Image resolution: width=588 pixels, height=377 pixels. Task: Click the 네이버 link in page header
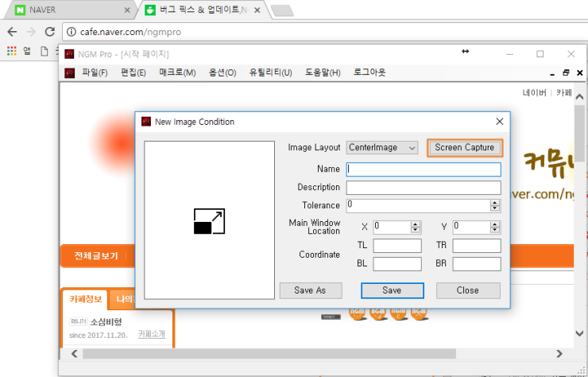(534, 93)
